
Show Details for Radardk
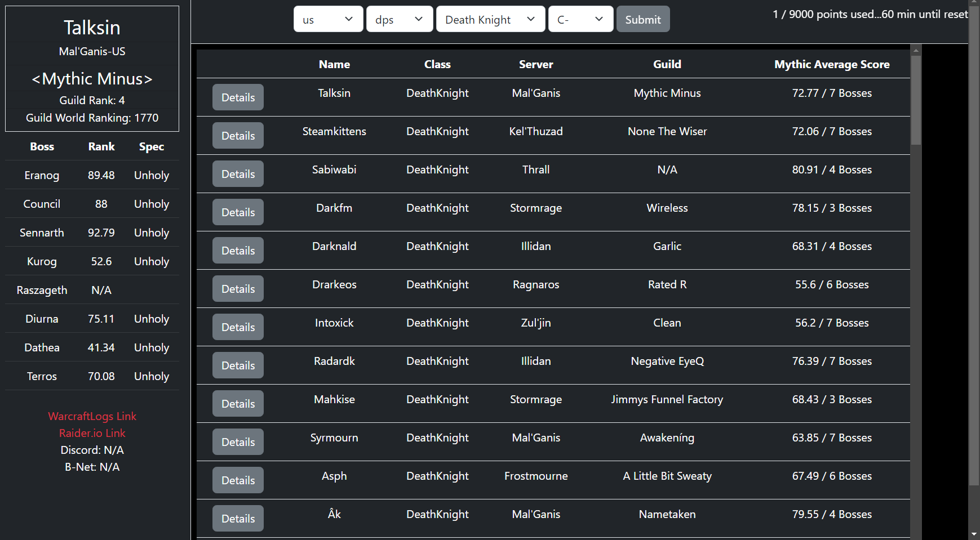pos(238,365)
